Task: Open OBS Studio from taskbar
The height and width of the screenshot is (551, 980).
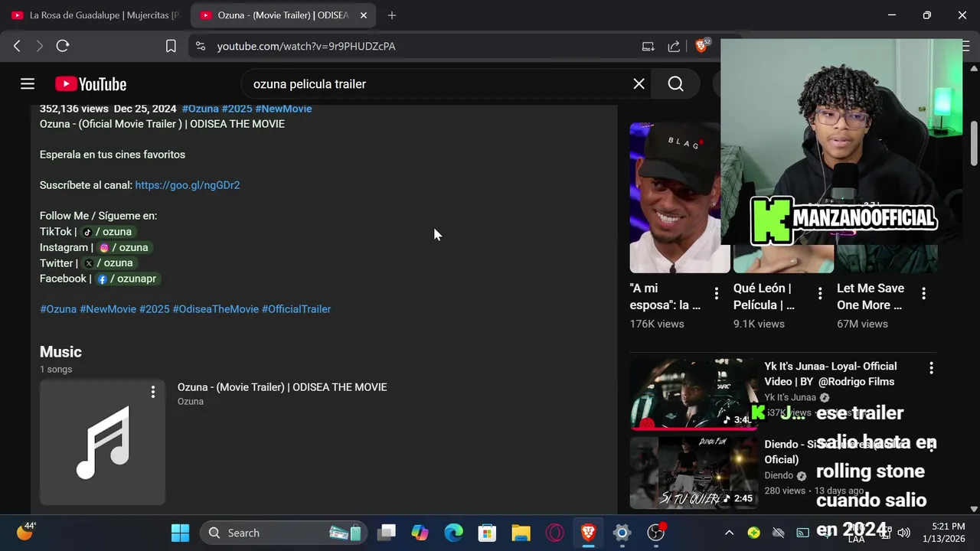Action: pyautogui.click(x=656, y=533)
